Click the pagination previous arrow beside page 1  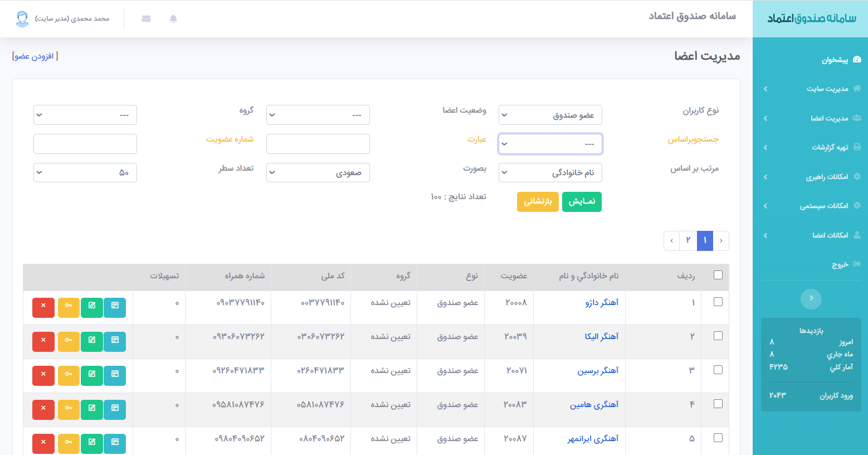click(721, 240)
